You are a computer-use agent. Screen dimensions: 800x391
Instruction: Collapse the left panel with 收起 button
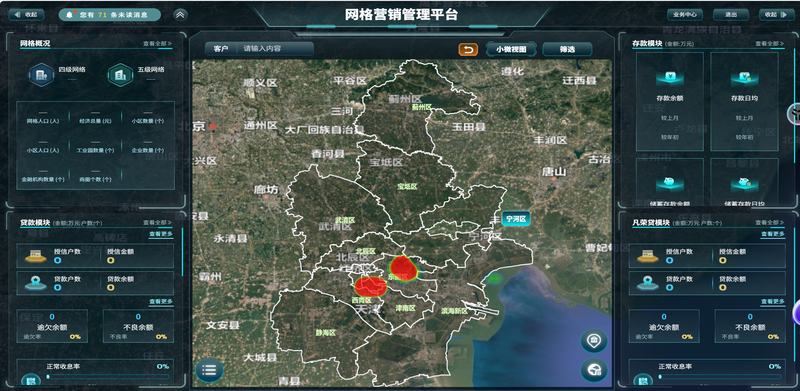pos(27,15)
